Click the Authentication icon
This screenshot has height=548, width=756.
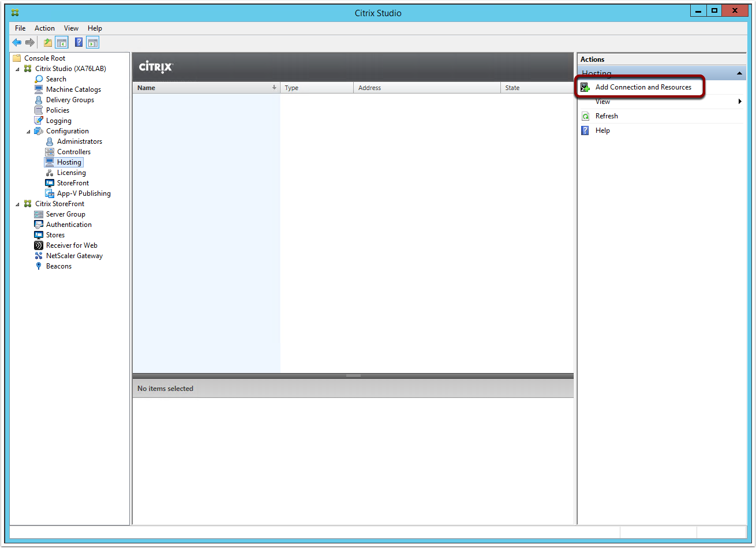[39, 225]
